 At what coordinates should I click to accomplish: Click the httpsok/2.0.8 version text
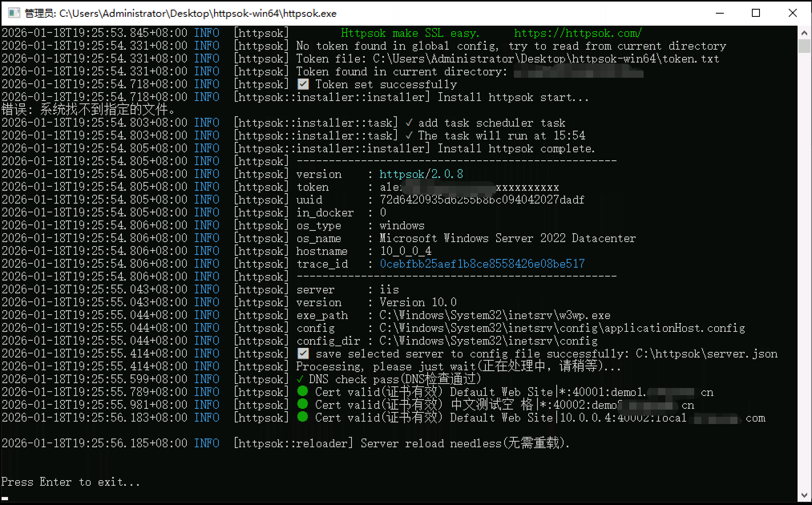click(421, 174)
